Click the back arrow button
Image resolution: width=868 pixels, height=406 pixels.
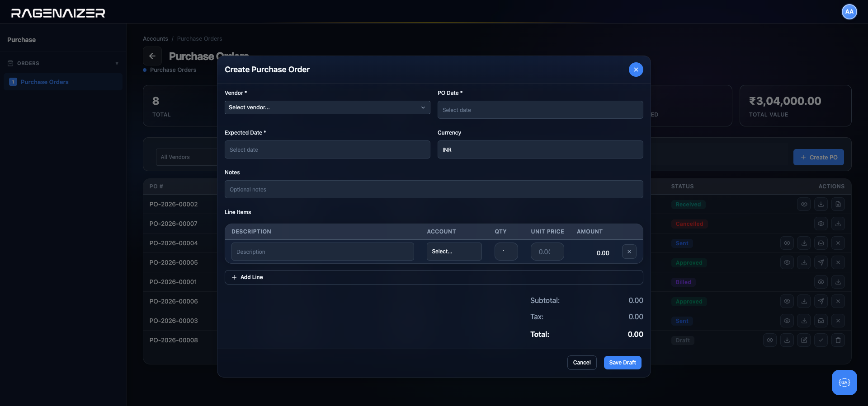(x=152, y=56)
